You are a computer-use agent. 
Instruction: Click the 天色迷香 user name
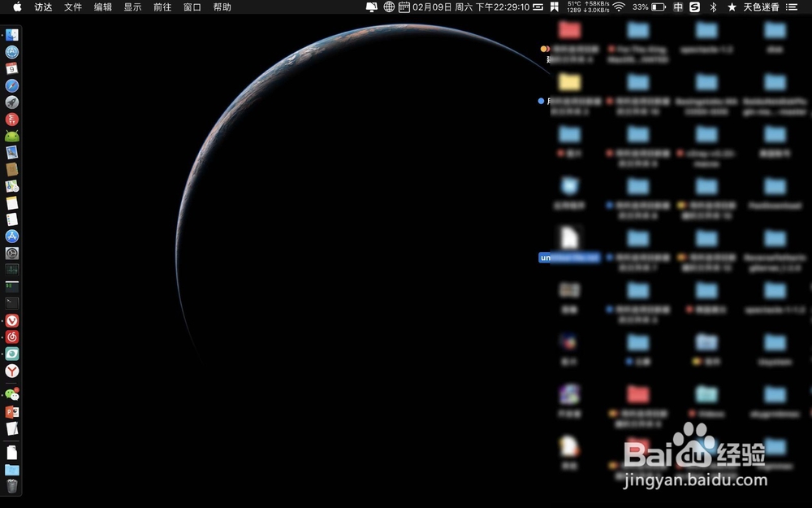[762, 7]
